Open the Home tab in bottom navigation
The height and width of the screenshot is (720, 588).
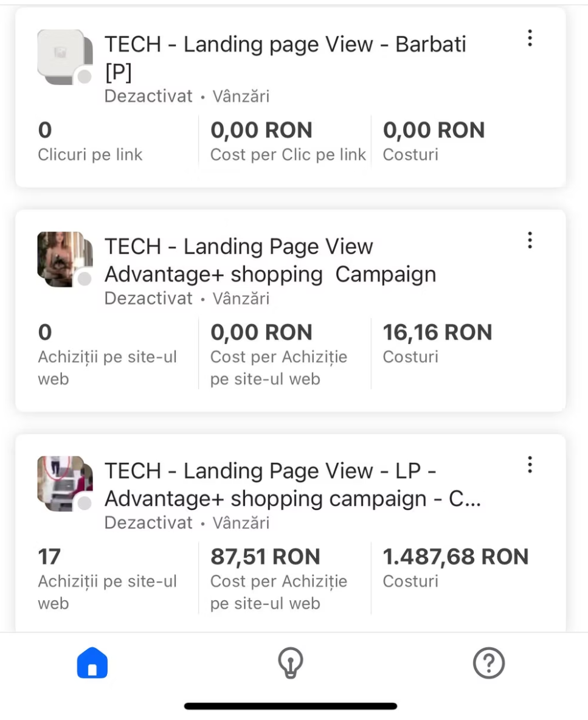(x=92, y=662)
